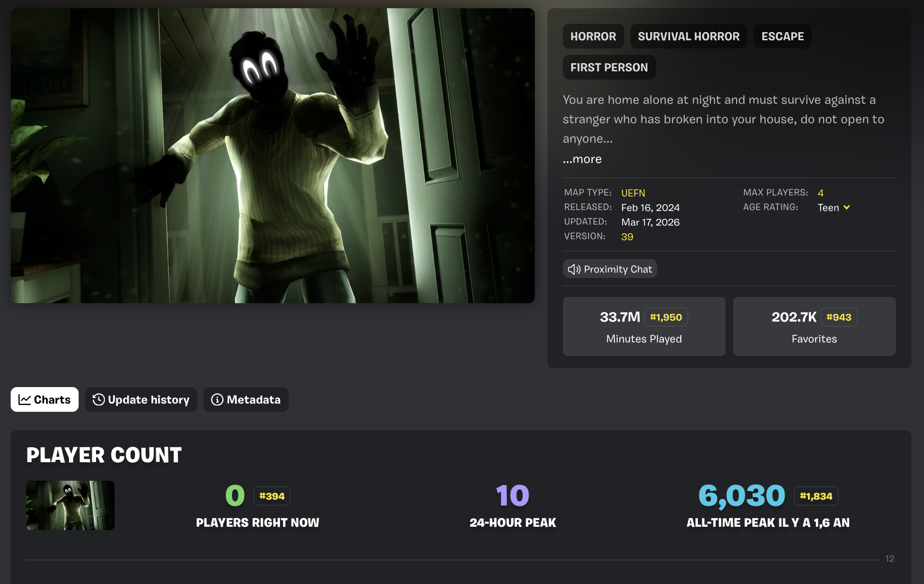Click the Update history clock icon
924x584 pixels.
pyautogui.click(x=99, y=400)
